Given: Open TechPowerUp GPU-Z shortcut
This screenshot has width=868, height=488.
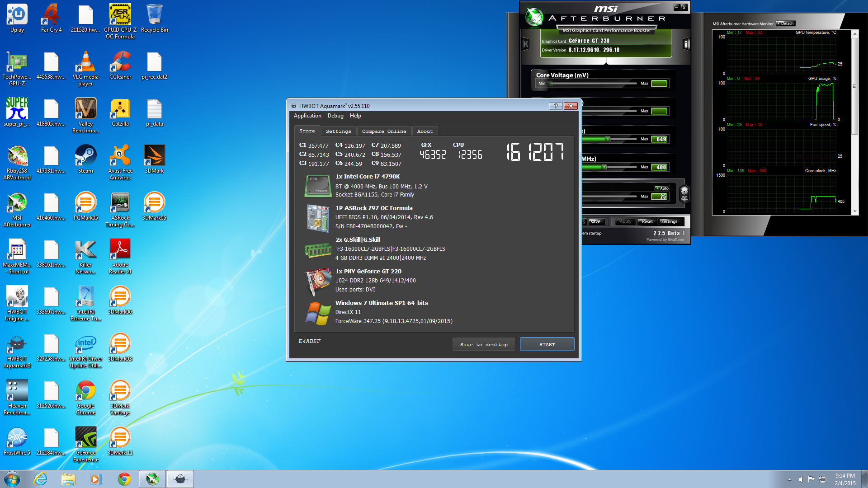Looking at the screenshot, I should coord(17,69).
